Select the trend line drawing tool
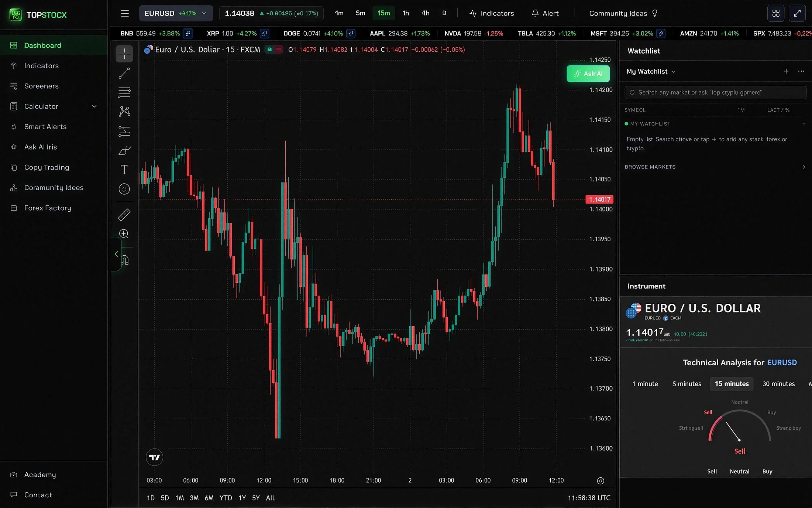 pyautogui.click(x=124, y=73)
